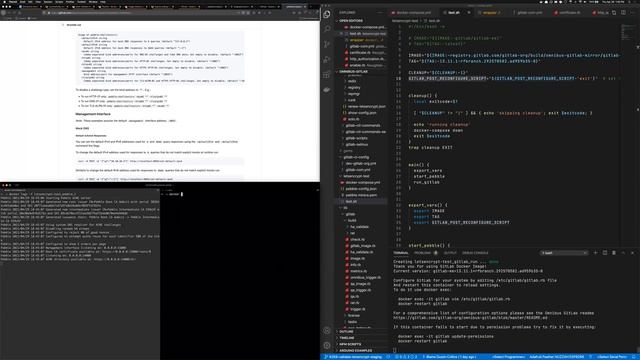Click the editor minimap on the right side
The image size is (640, 360).
pos(628,32)
